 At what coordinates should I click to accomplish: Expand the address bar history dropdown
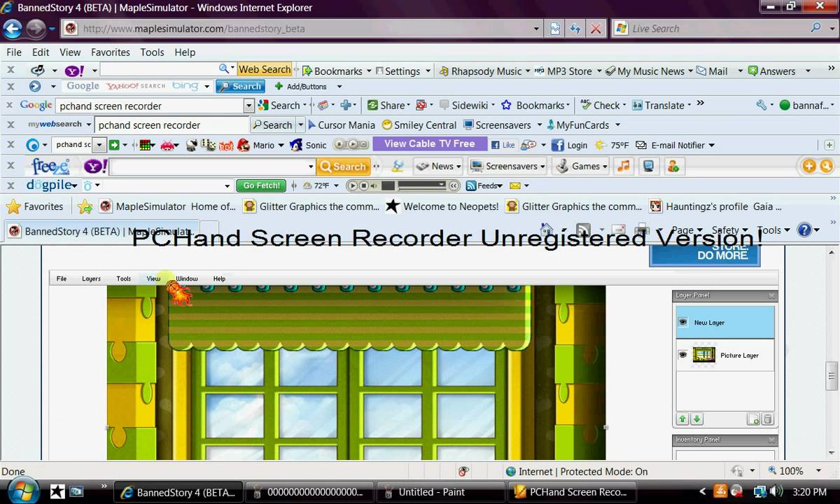tap(537, 29)
